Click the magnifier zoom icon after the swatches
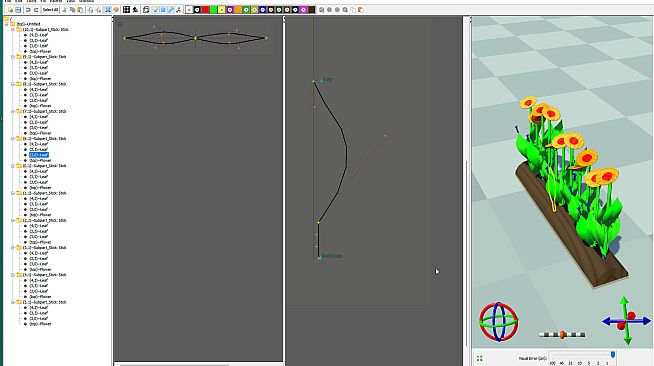The width and height of the screenshot is (654, 366). (322, 10)
